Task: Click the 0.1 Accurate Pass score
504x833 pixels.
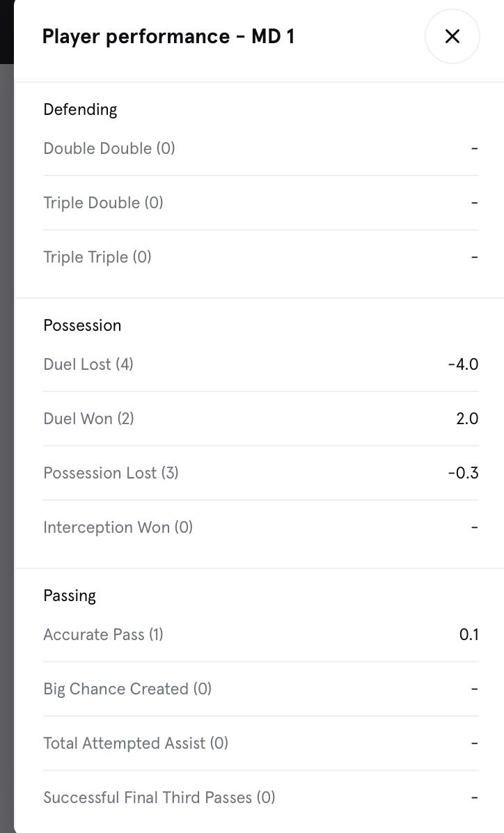Action: click(469, 635)
